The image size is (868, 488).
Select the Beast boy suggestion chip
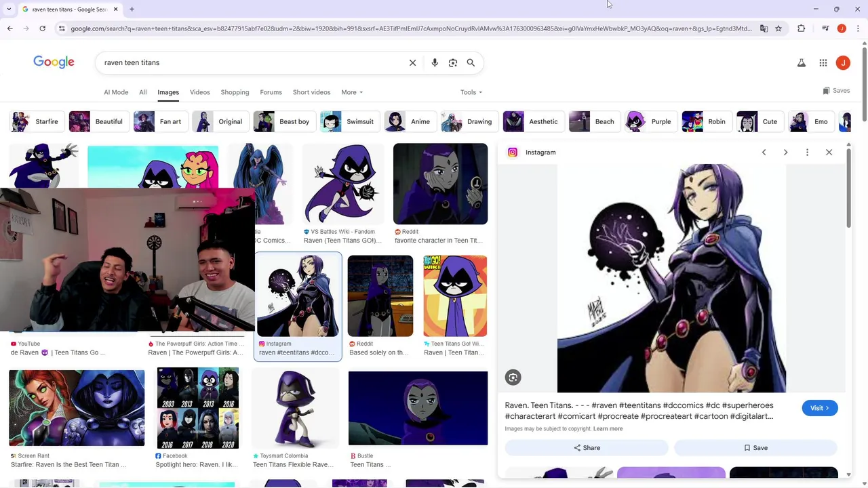pos(283,121)
